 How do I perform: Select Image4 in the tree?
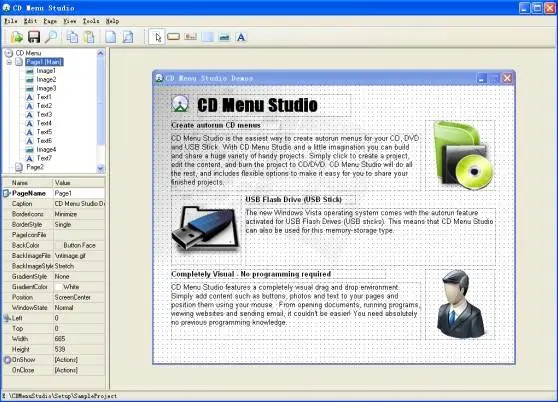(46, 149)
